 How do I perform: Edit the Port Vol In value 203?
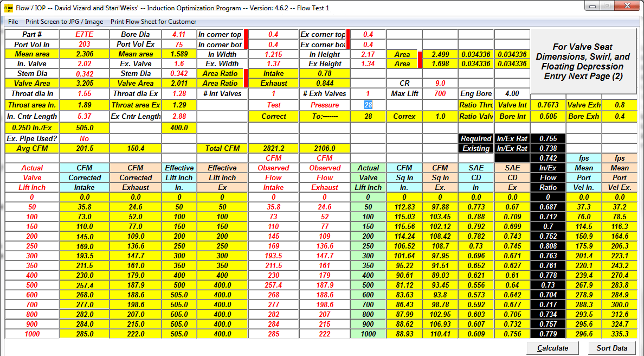tap(85, 44)
